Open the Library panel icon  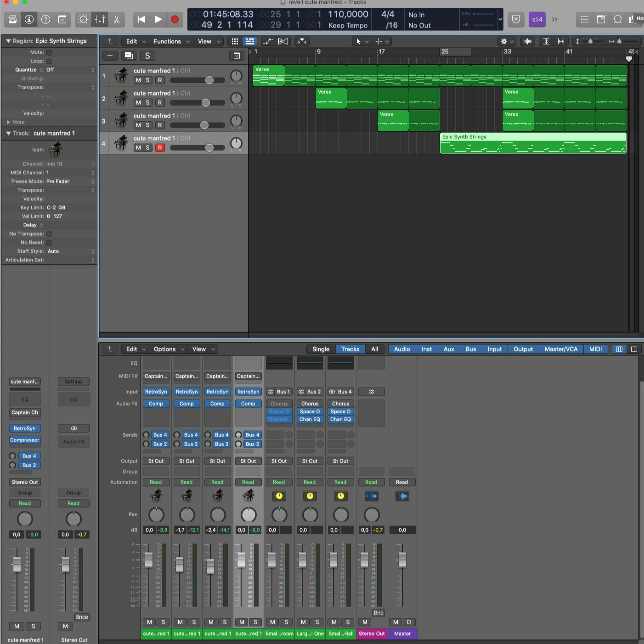pyautogui.click(x=13, y=19)
